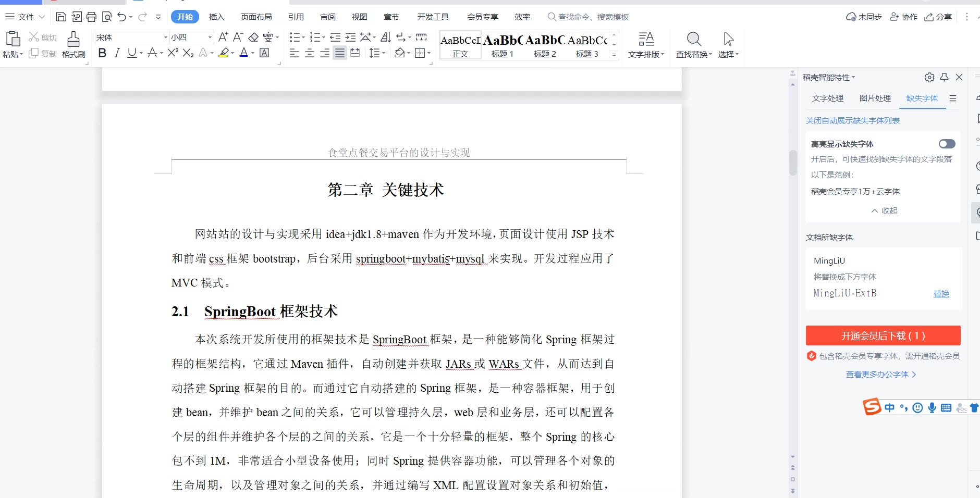Expand the styles gallery arrow
Viewport: 980px width, 498px height.
point(614,54)
